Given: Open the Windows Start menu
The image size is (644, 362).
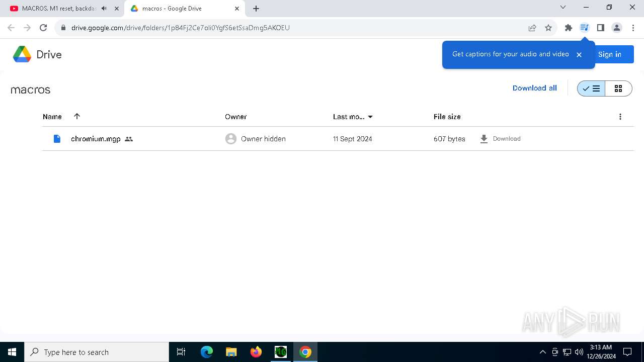Looking at the screenshot, I should click(x=12, y=352).
